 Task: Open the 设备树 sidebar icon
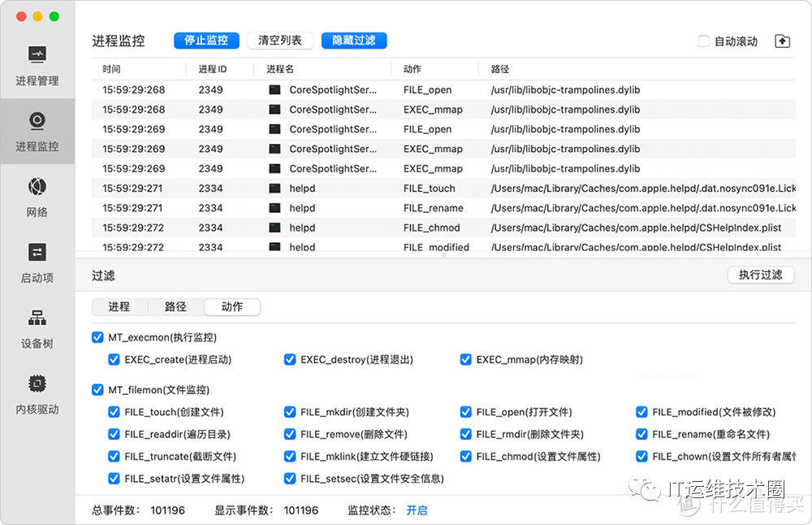tap(37, 318)
